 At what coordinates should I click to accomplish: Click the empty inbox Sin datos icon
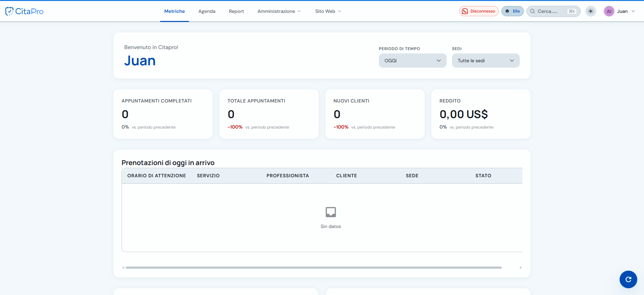pos(331,212)
